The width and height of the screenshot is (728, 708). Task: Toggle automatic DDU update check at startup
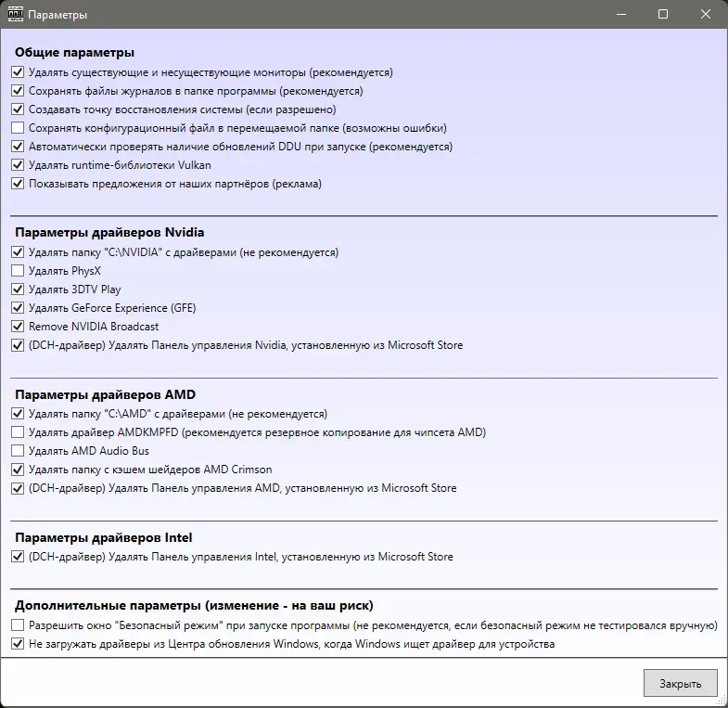18,147
